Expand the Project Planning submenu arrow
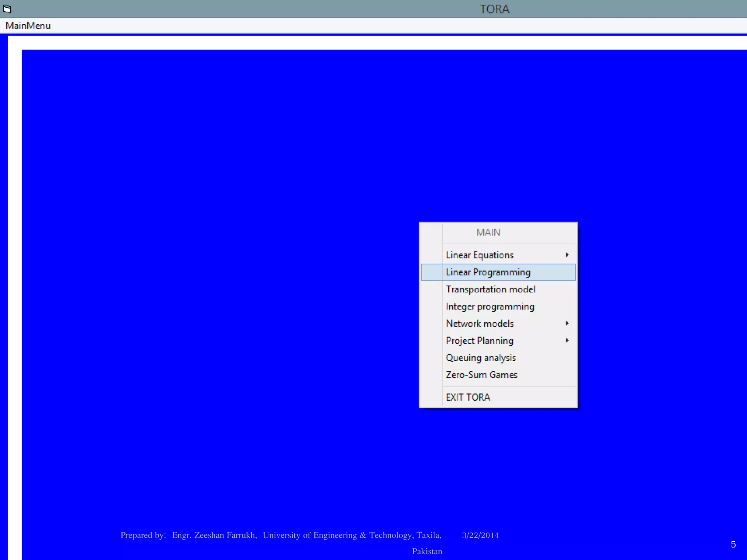The width and height of the screenshot is (747, 560). (x=567, y=341)
